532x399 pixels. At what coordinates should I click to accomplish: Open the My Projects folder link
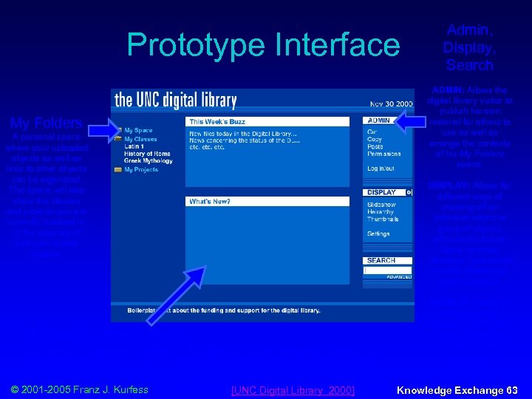pyautogui.click(x=141, y=170)
